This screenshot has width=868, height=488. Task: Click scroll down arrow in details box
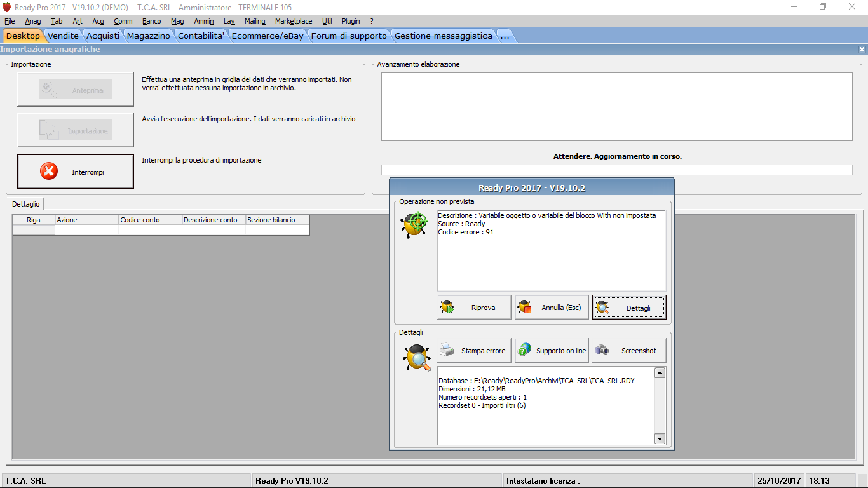click(x=660, y=438)
